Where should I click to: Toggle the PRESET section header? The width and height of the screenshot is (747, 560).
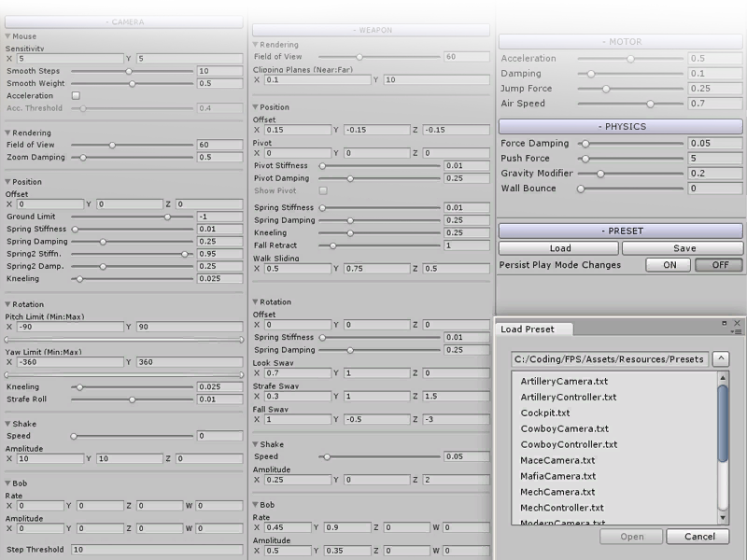621,231
